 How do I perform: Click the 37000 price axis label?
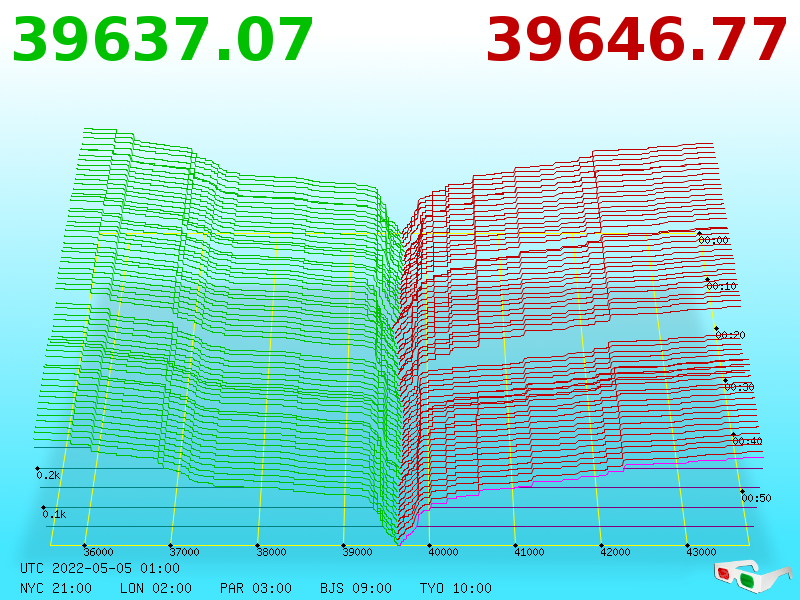[x=185, y=552]
